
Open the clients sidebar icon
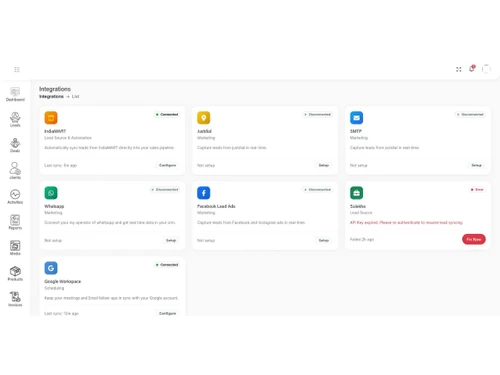click(x=15, y=171)
